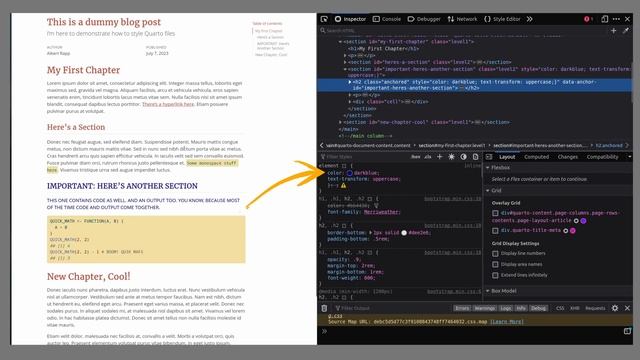
Task: Focus the Filter Styles field
Action: [364, 157]
